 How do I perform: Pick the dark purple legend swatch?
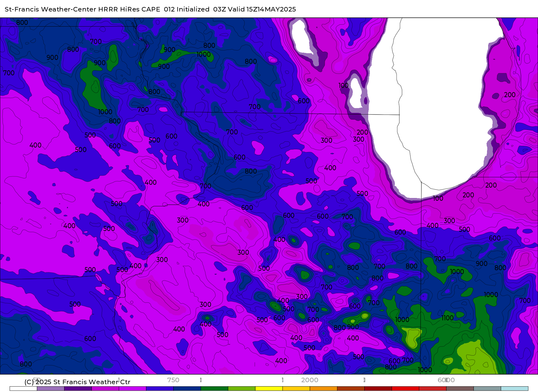(x=78, y=389)
